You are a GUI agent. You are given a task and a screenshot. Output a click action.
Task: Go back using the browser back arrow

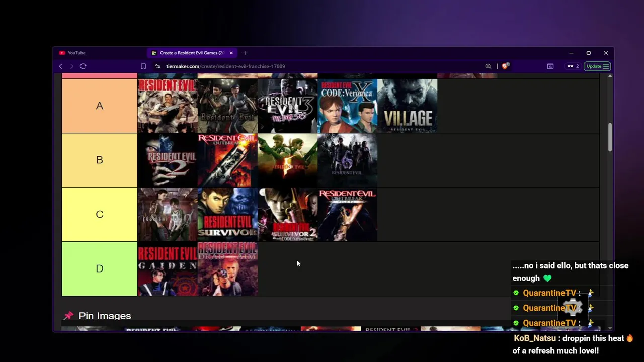[60, 66]
